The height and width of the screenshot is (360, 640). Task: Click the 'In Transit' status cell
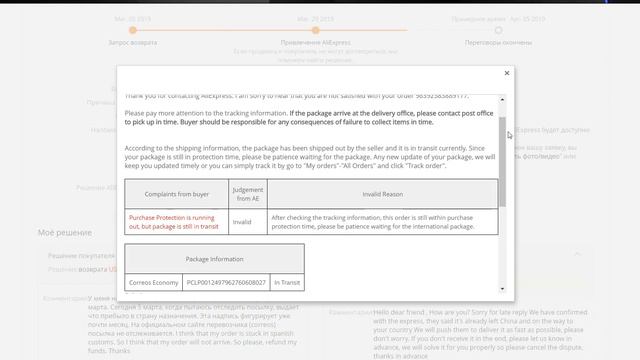[x=287, y=282]
